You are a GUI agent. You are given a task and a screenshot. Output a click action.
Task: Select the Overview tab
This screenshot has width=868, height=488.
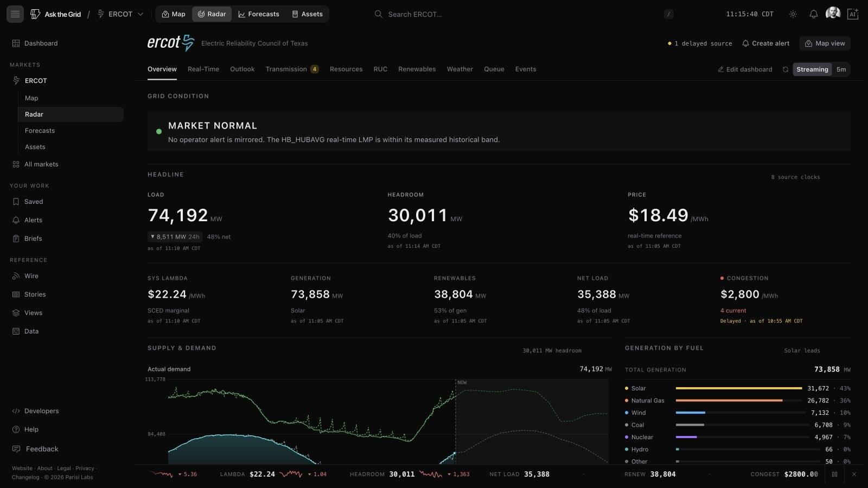pos(162,69)
